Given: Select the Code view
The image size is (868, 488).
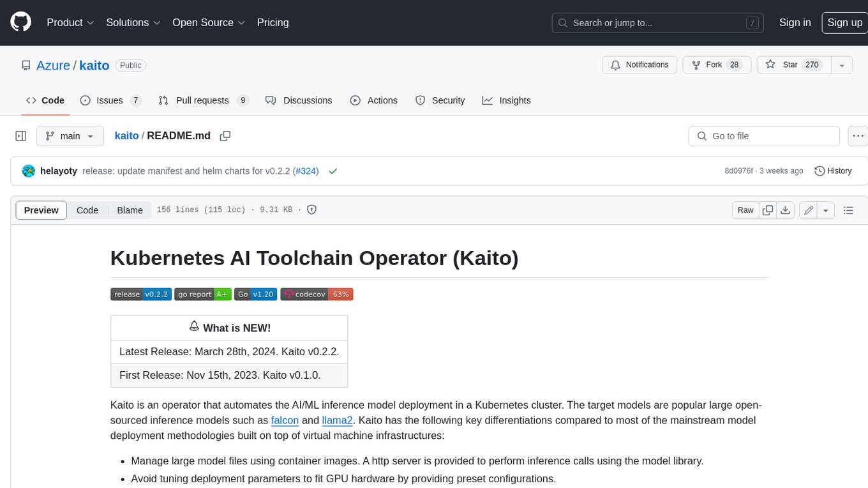Looking at the screenshot, I should pos(87,210).
